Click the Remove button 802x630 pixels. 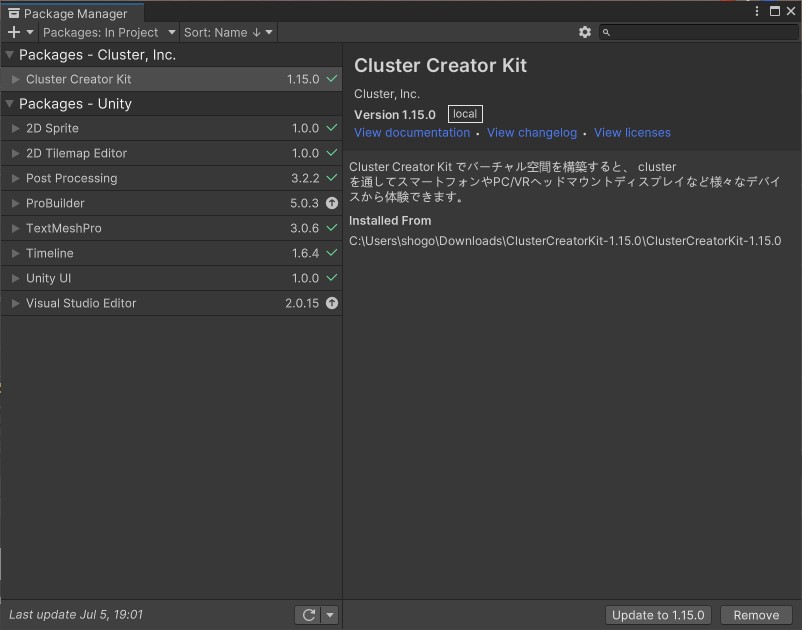click(756, 615)
